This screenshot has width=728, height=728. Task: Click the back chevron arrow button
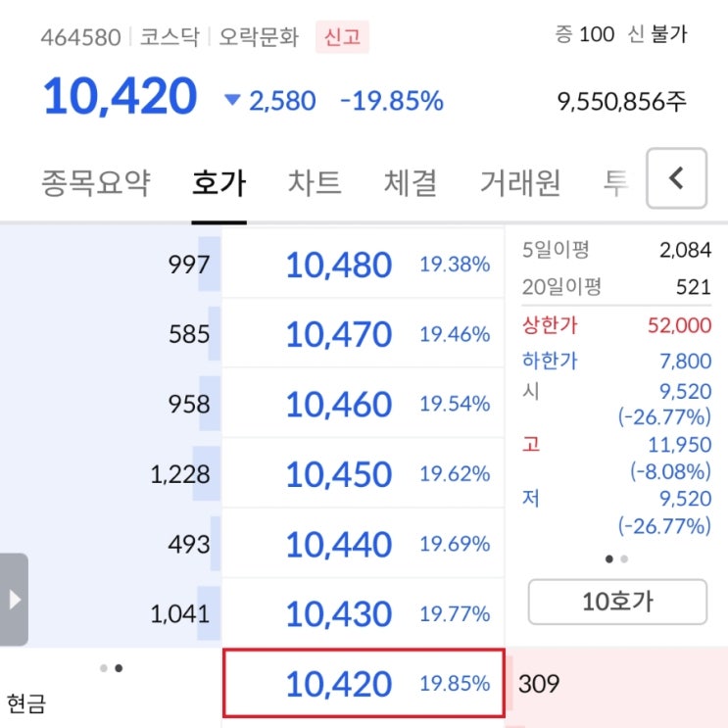click(676, 178)
